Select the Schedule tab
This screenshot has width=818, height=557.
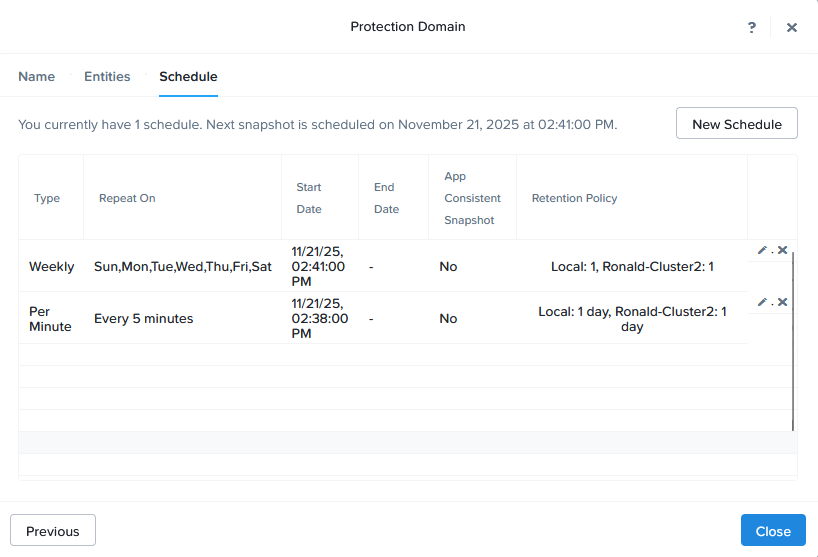[x=188, y=76]
